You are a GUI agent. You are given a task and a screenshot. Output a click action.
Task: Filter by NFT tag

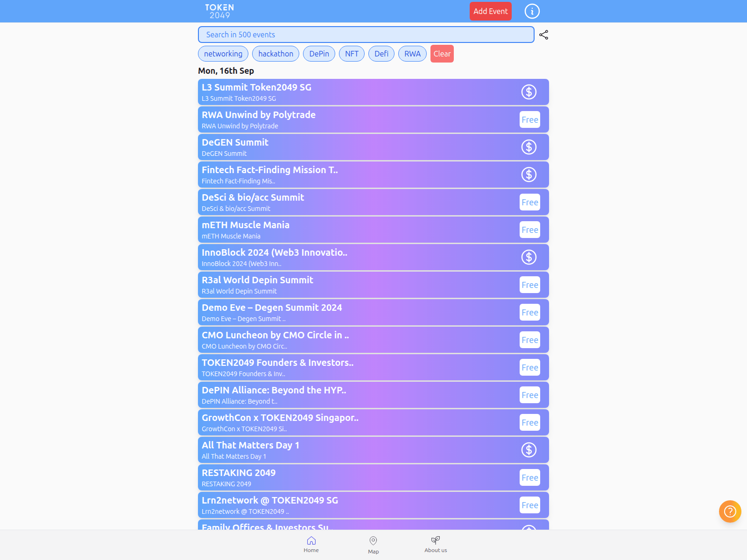352,54
